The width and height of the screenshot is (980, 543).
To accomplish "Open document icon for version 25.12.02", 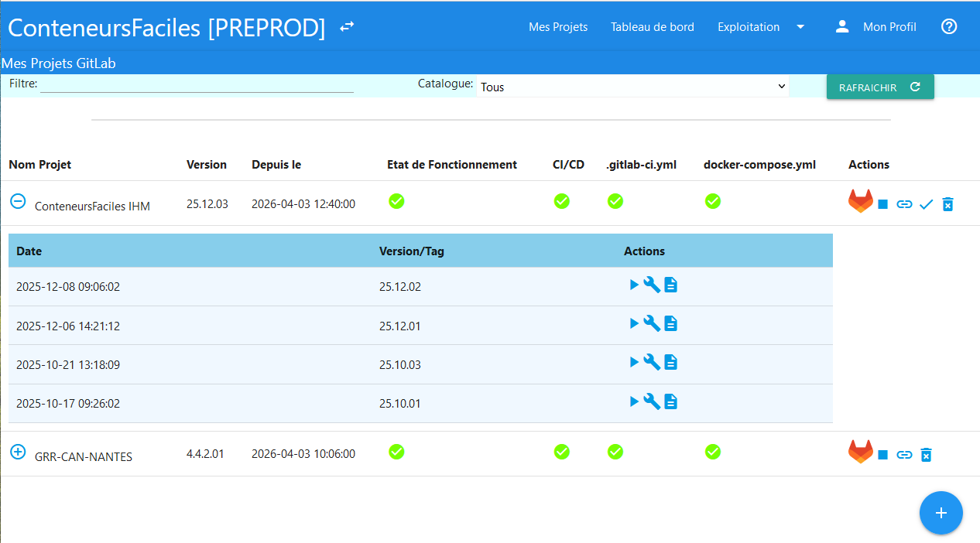I will (x=671, y=285).
